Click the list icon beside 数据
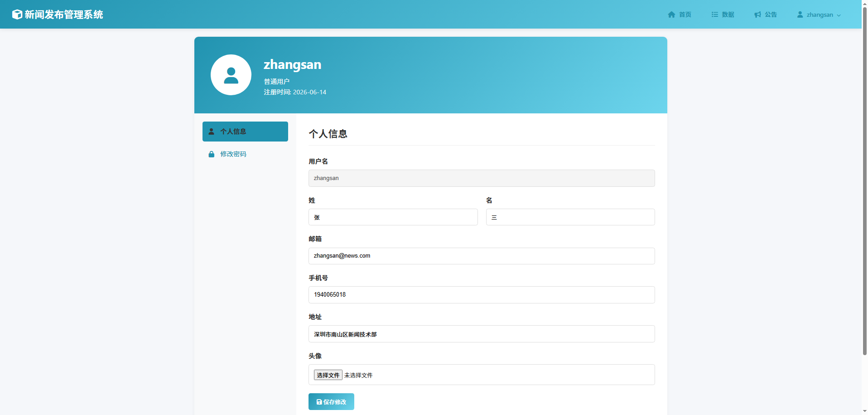Screen dimensions: 868x415 coord(715,15)
